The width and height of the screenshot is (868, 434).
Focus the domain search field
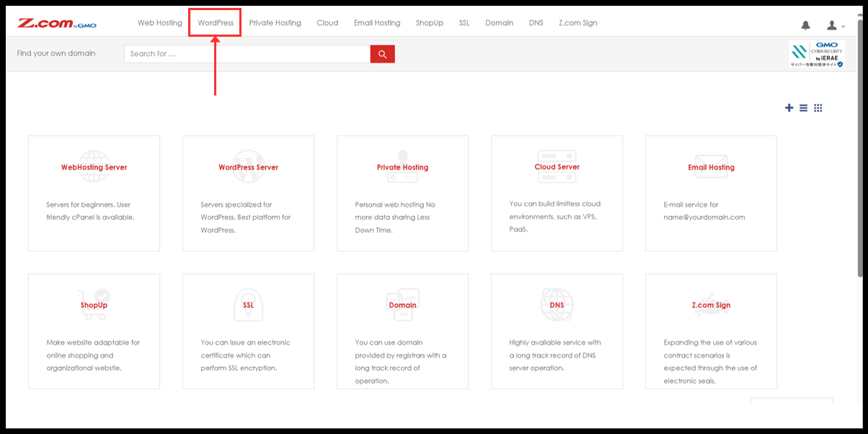247,54
